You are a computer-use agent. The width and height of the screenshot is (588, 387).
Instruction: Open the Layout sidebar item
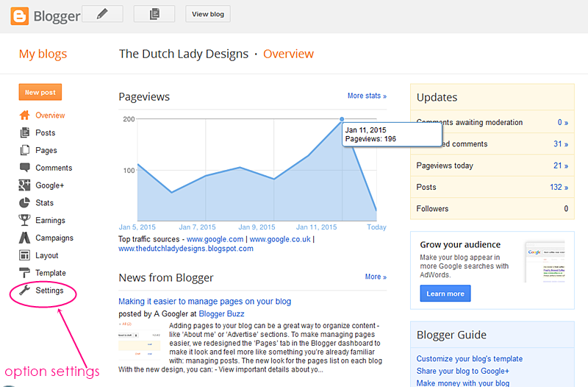(47, 255)
